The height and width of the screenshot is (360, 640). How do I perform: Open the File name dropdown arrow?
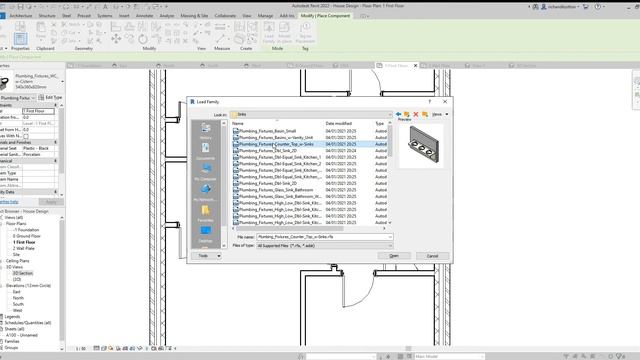click(390, 237)
